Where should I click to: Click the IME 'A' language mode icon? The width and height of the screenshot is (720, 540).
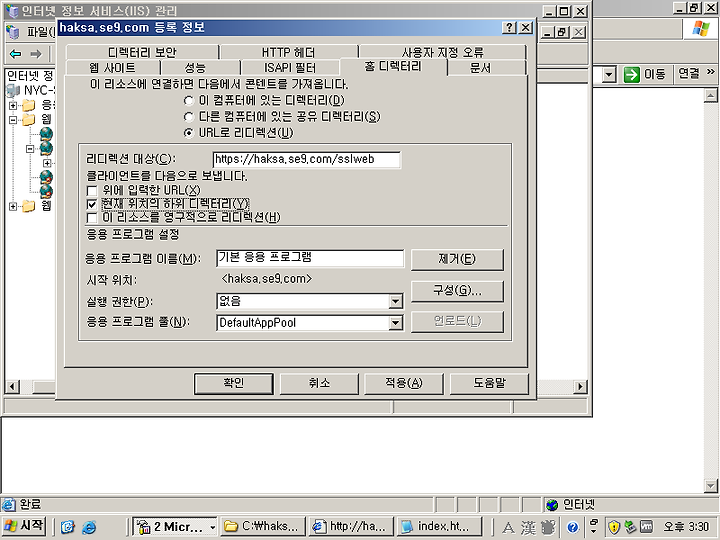coord(508,527)
